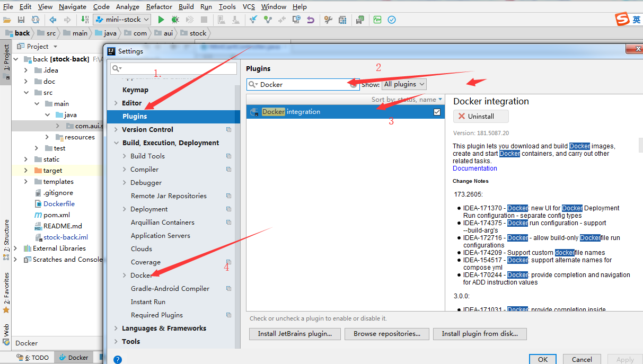Image resolution: width=643 pixels, height=364 pixels.
Task: Click the plugin description vertical scrollbar
Action: click(640, 144)
